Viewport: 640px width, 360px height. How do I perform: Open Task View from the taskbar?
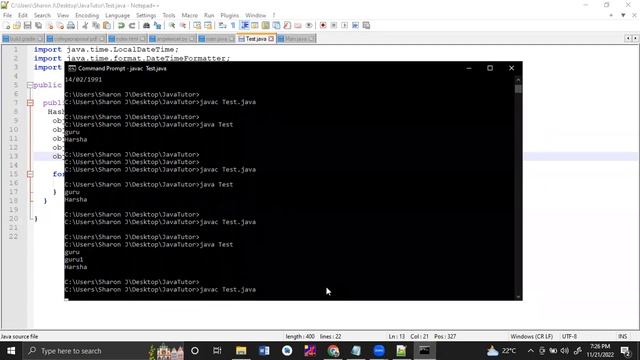217,351
